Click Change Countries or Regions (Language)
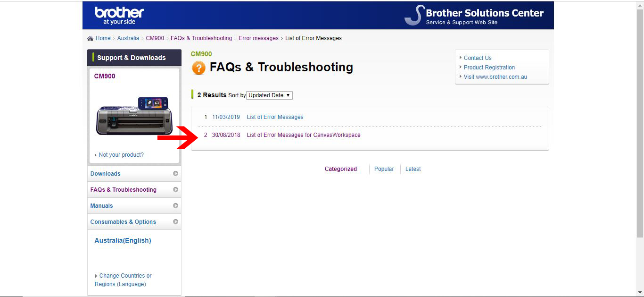The height and width of the screenshot is (297, 644). 123,280
